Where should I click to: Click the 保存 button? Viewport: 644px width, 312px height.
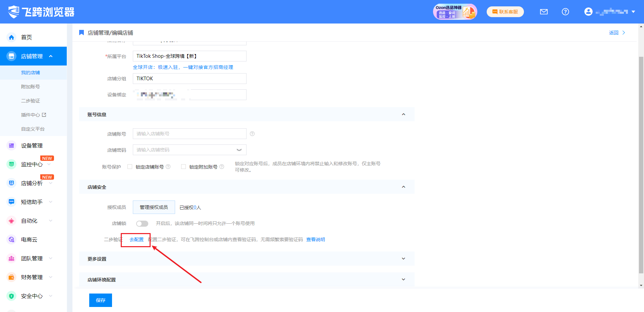pyautogui.click(x=101, y=300)
